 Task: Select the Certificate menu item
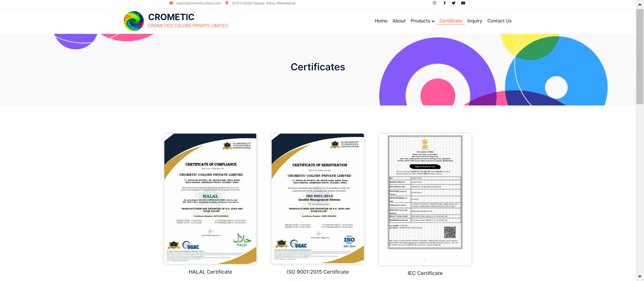450,21
